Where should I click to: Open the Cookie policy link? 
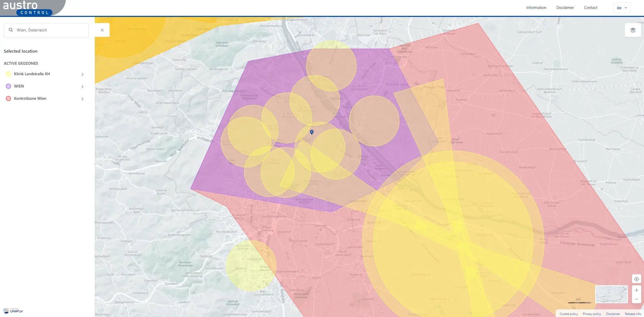click(x=569, y=314)
